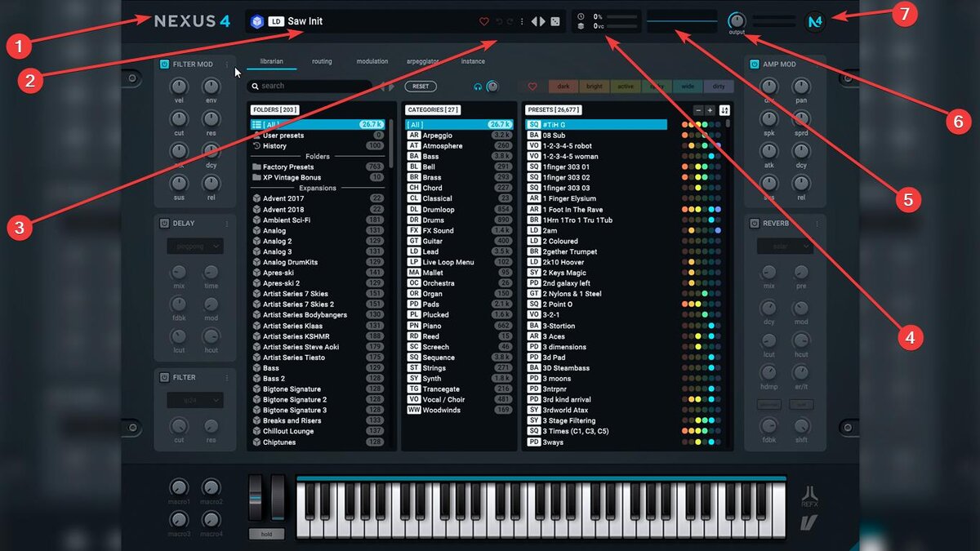This screenshot has width=980, height=551.
Task: Open the REVERB three-dot options
Action: click(x=817, y=223)
